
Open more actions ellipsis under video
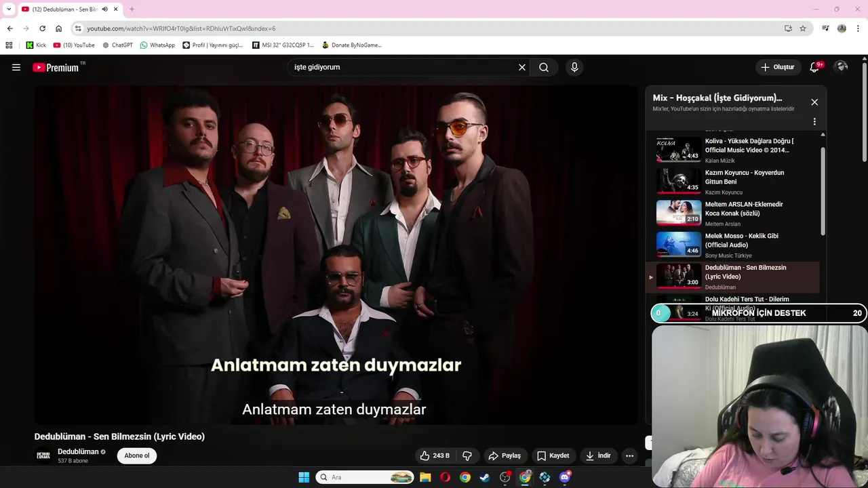[629, 455]
